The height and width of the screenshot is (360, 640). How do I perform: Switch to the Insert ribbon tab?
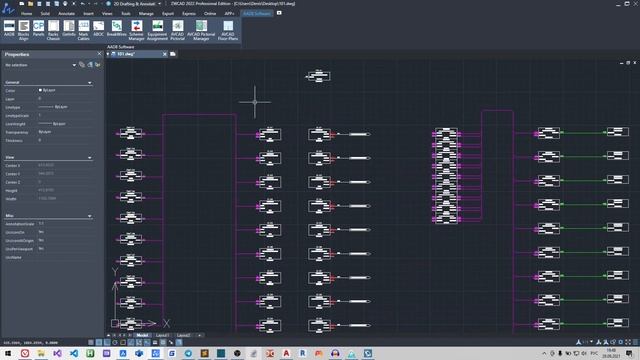pos(88,13)
